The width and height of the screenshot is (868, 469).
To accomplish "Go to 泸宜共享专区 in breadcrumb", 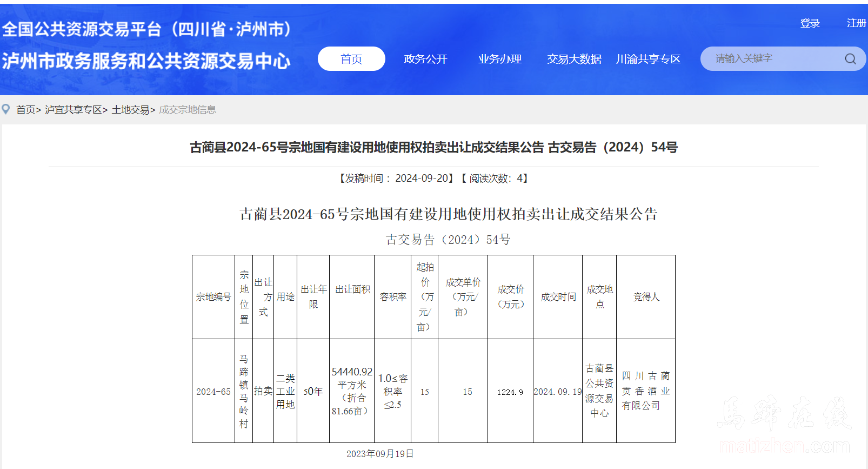I will 74,110.
